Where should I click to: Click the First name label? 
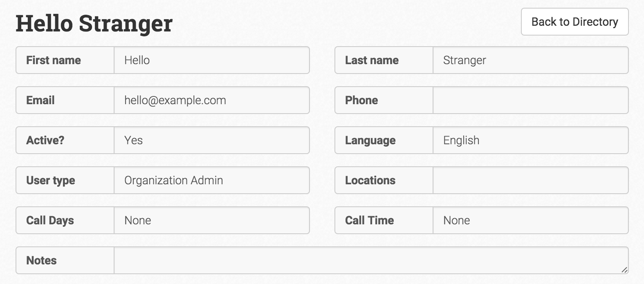coord(54,60)
